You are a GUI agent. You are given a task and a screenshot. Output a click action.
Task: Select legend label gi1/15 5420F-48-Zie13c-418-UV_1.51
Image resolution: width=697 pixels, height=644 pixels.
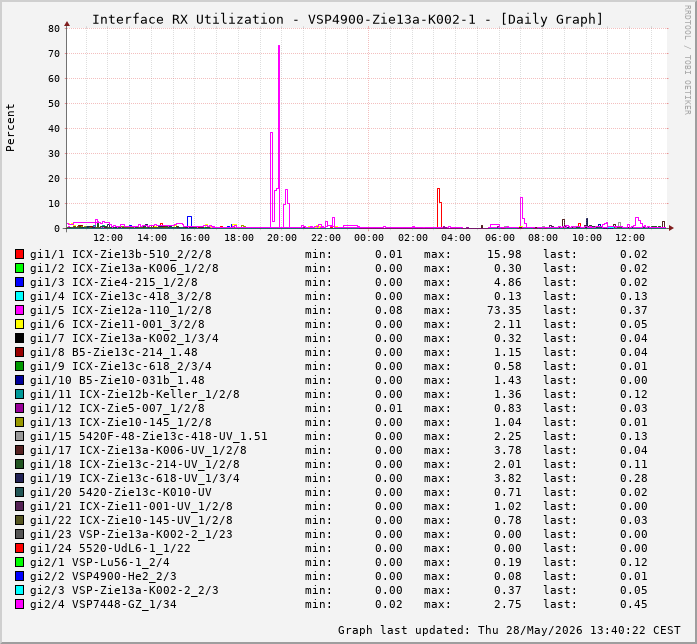149,436
